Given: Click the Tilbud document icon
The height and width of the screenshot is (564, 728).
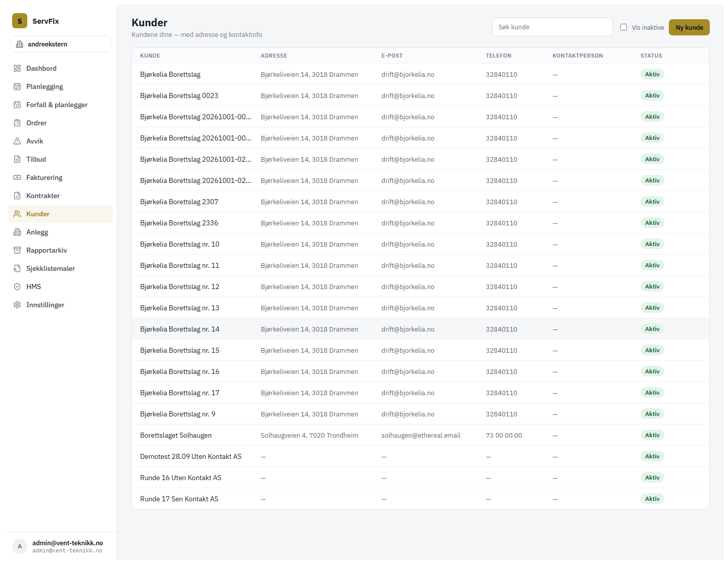Looking at the screenshot, I should tap(17, 159).
